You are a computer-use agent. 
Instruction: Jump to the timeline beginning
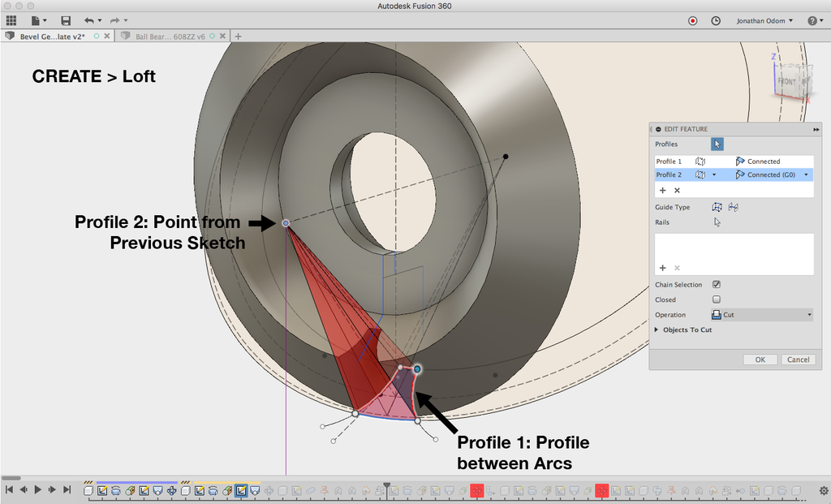(9, 489)
